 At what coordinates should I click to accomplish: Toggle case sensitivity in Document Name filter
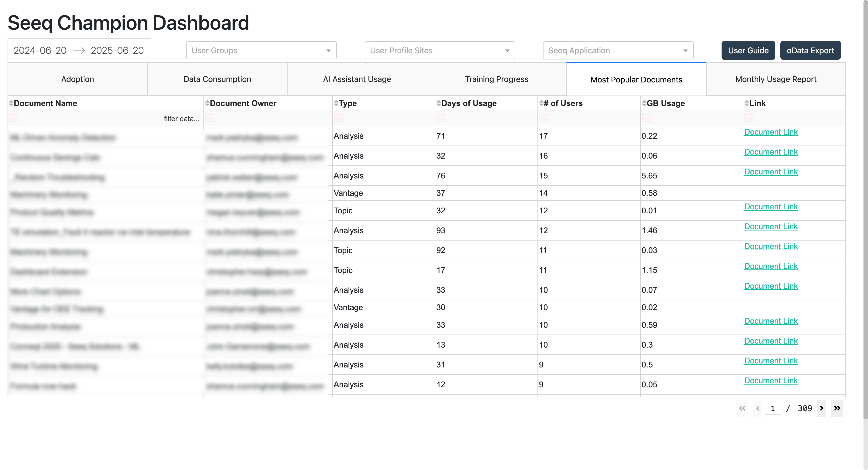[x=13, y=118]
